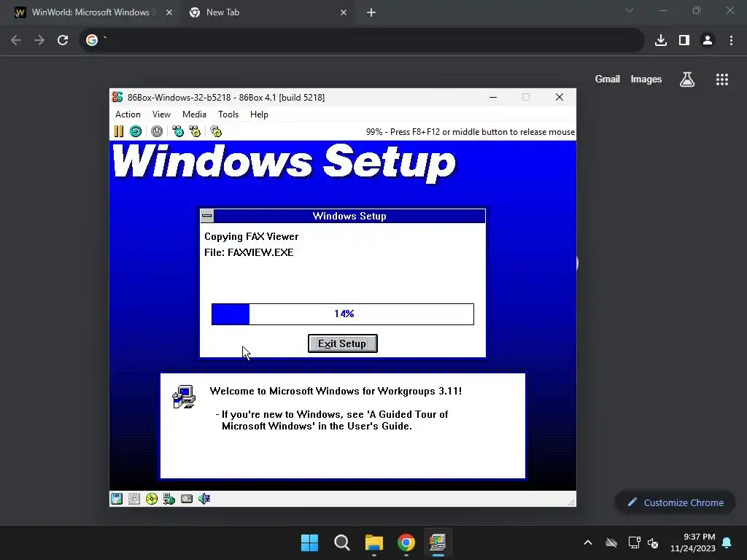
Task: Open the Google apps grid
Action: click(721, 79)
